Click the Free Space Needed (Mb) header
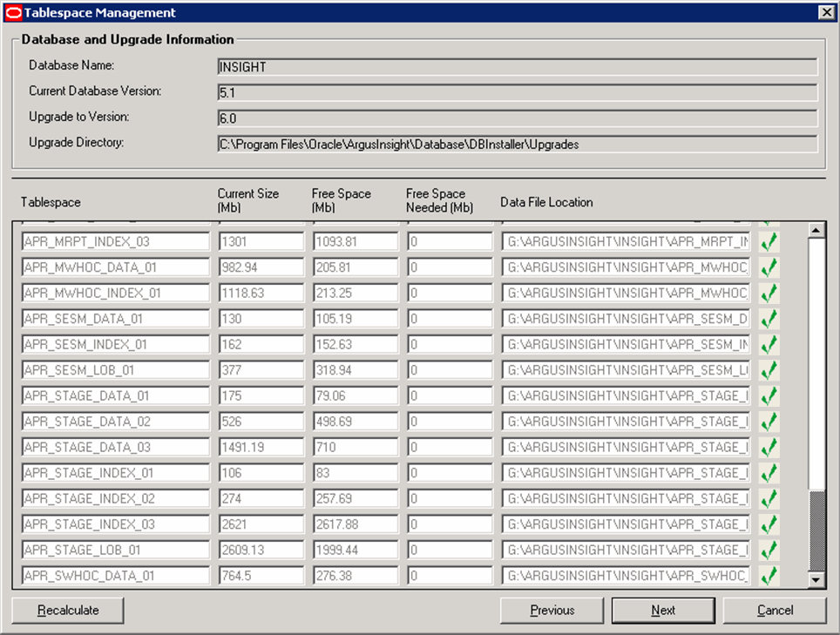This screenshot has height=635, width=840. pos(439,201)
